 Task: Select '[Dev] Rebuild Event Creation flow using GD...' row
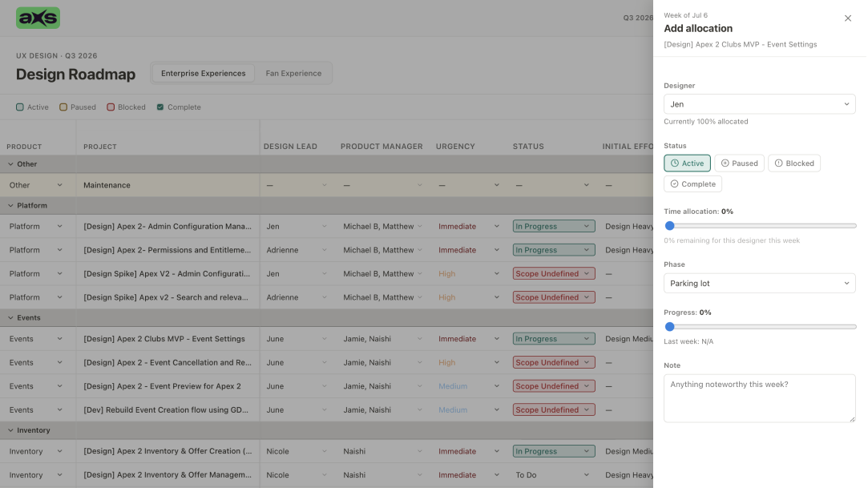tap(166, 410)
